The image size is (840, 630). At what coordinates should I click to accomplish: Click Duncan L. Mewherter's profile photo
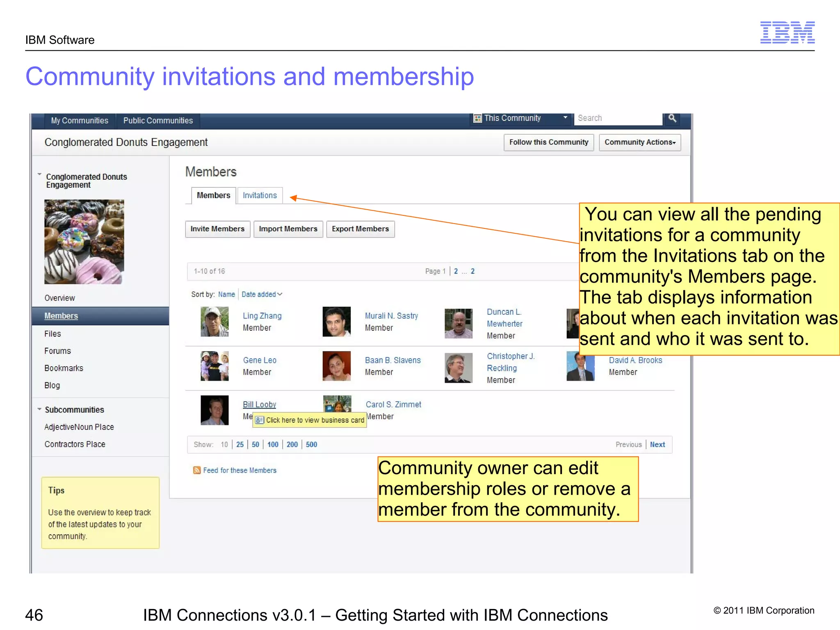click(x=459, y=324)
